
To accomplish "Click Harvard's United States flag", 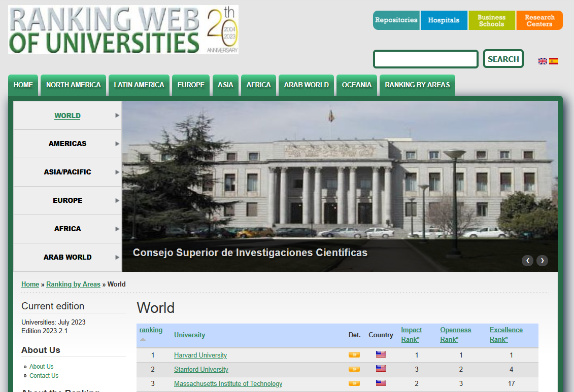I will (381, 354).
